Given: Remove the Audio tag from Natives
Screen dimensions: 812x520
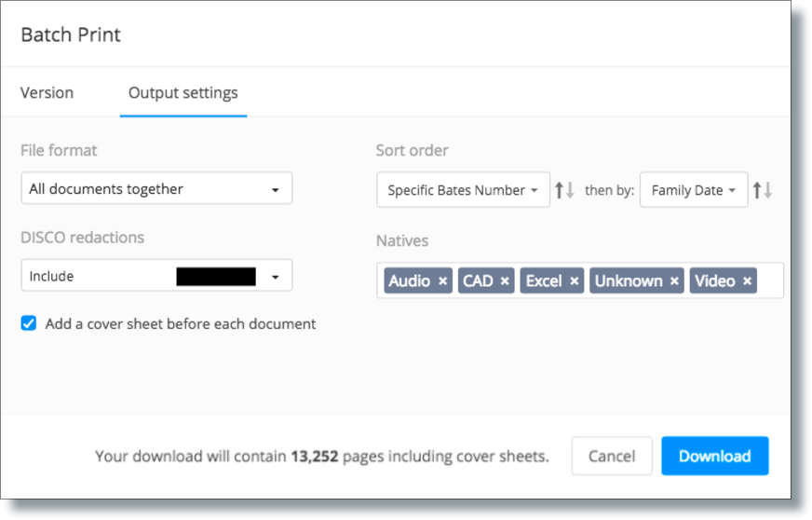Looking at the screenshot, I should (442, 281).
